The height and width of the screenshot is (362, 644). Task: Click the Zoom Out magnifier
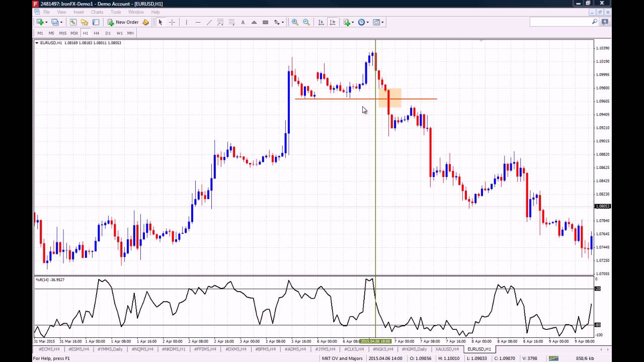[306, 22]
